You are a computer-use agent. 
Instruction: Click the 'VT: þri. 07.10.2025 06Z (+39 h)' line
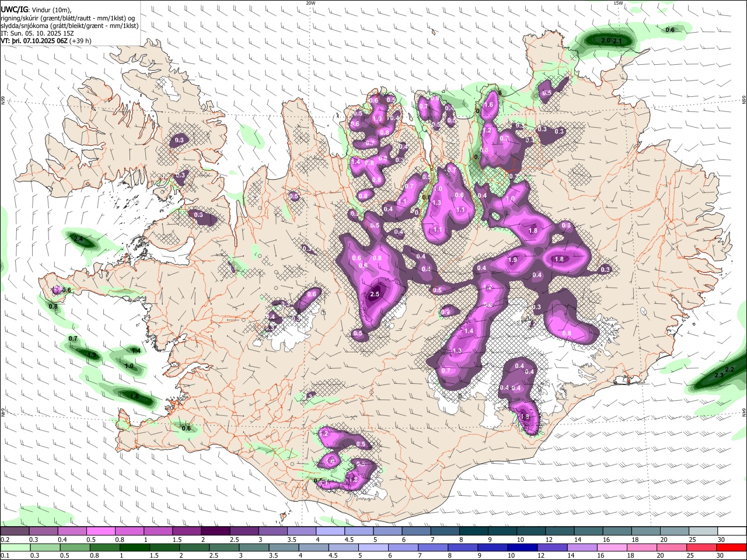coord(46,41)
